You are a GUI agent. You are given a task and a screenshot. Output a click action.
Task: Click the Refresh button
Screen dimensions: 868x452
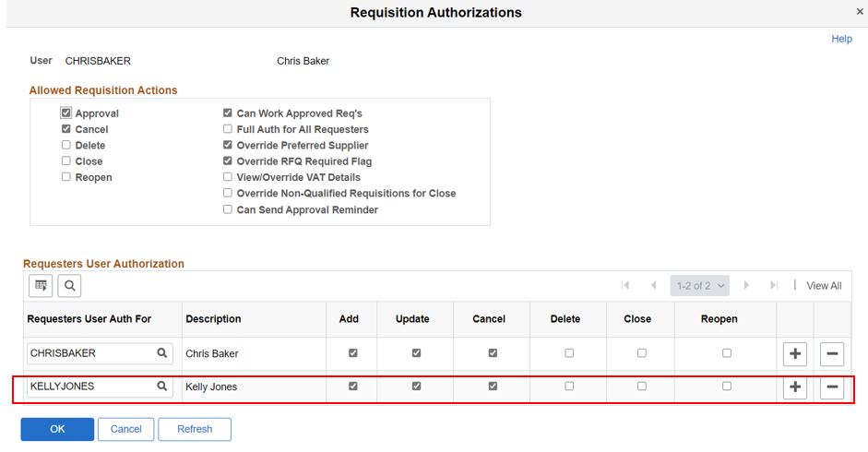pyautogui.click(x=194, y=429)
